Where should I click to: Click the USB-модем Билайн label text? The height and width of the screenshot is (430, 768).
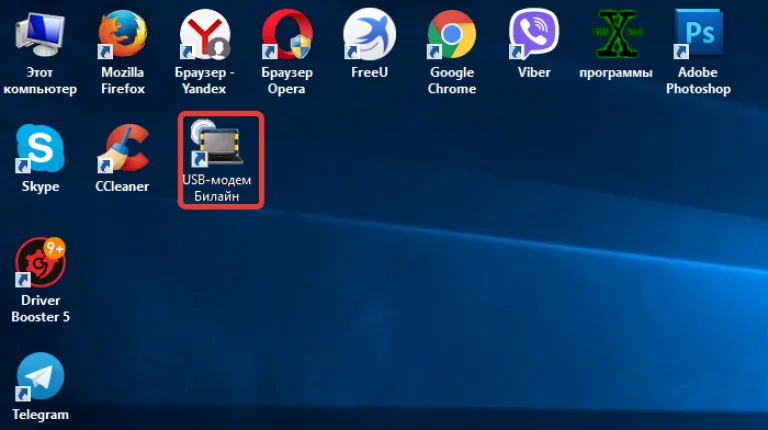click(x=217, y=188)
